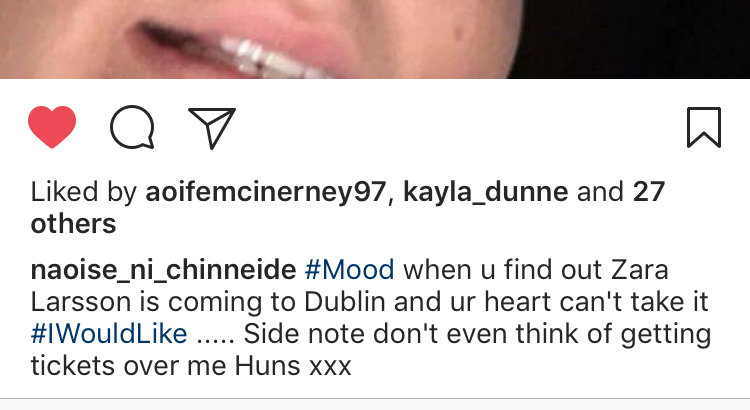
Task: View the "27" count of other likers
Action: point(650,192)
